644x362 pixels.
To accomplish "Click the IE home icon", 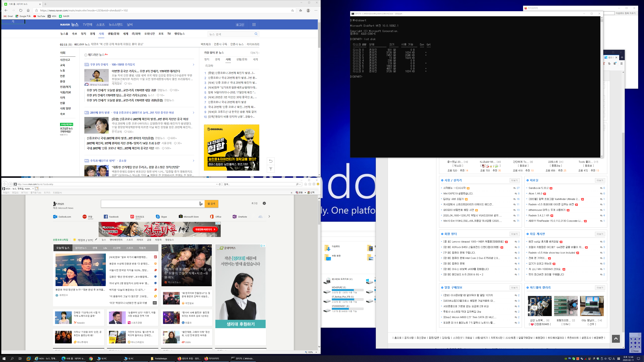I will tap(306, 184).
